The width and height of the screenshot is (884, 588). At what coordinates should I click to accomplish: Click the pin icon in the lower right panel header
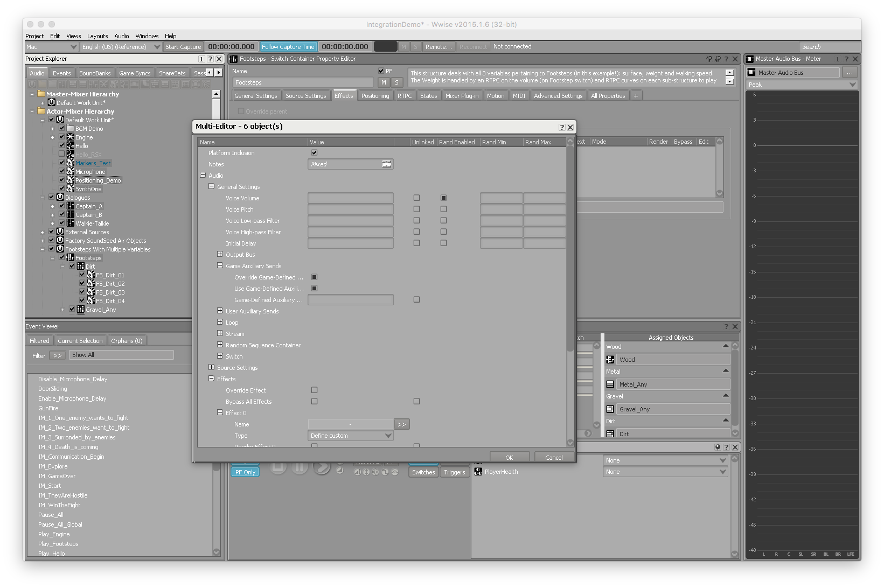point(718,447)
